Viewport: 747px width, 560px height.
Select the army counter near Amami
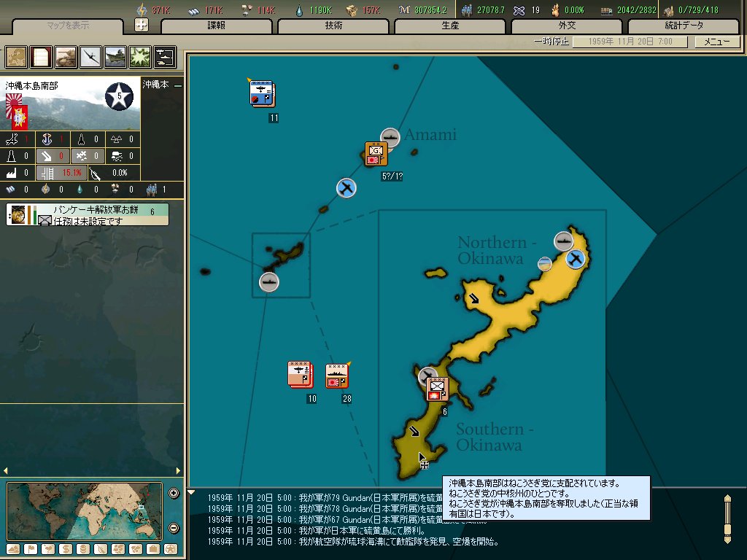[376, 154]
